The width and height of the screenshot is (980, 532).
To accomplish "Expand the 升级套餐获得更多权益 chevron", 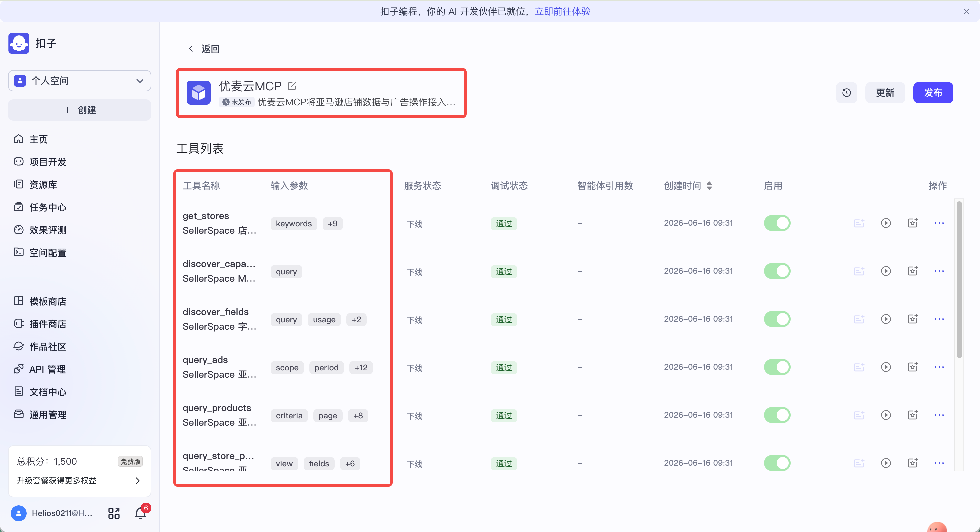I will (138, 481).
